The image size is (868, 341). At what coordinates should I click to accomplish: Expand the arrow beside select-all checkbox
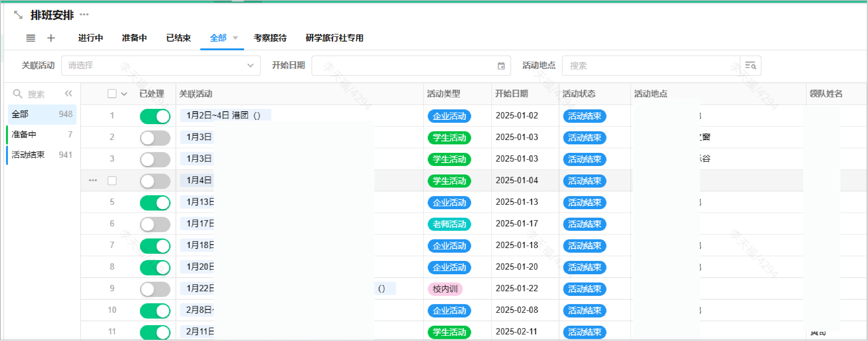click(124, 94)
